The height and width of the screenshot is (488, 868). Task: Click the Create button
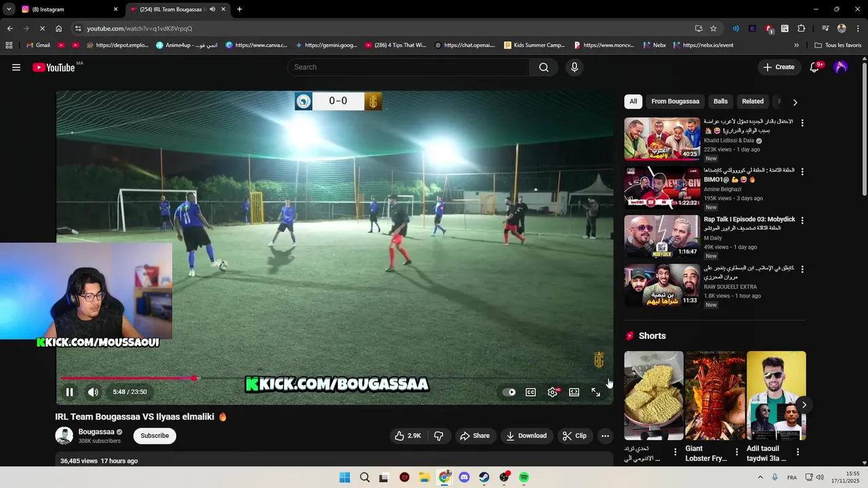[778, 67]
